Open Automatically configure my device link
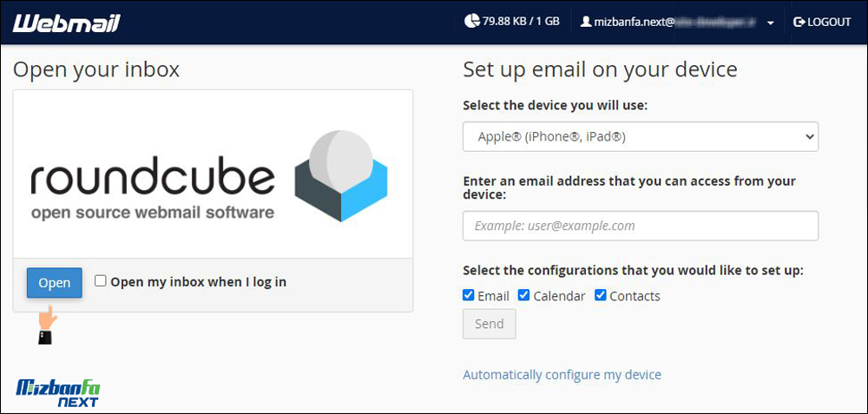The width and height of the screenshot is (868, 414). click(x=562, y=375)
